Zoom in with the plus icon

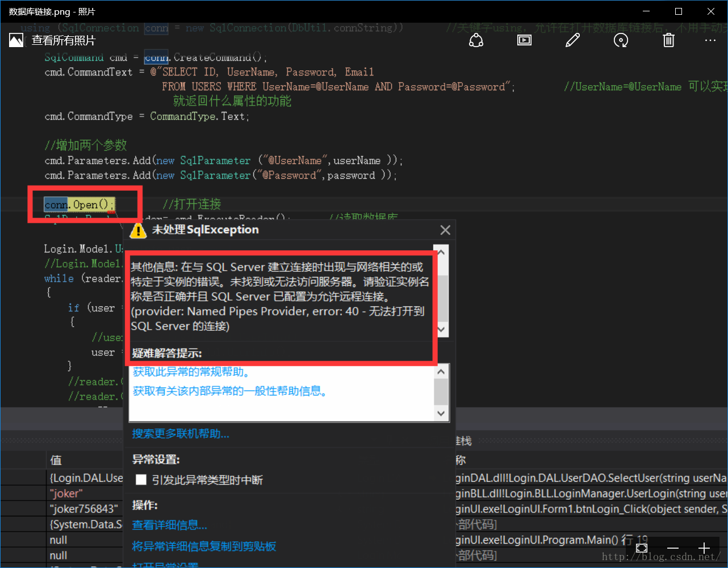coord(704,548)
